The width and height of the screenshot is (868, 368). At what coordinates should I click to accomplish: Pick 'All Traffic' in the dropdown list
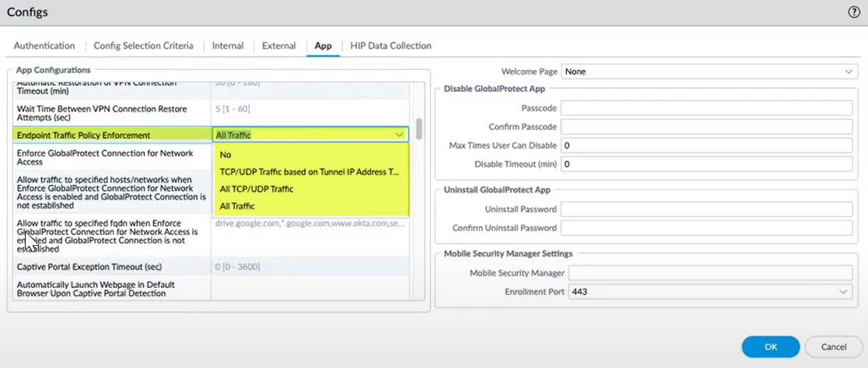(x=237, y=206)
